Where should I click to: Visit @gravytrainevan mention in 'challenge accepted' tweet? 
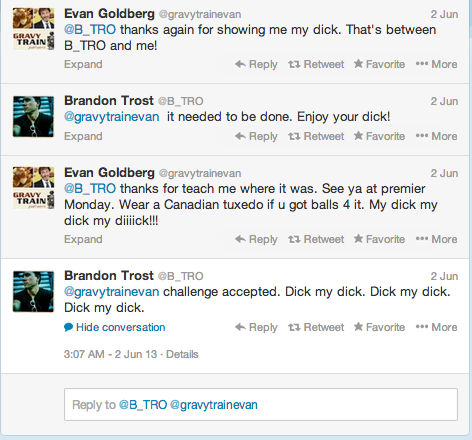111,292
